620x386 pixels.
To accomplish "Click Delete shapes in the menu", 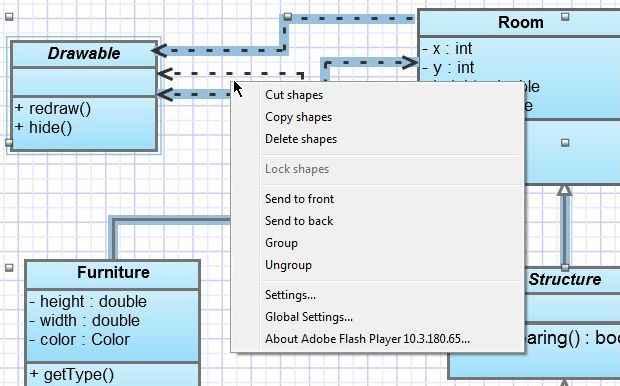I will (301, 139).
